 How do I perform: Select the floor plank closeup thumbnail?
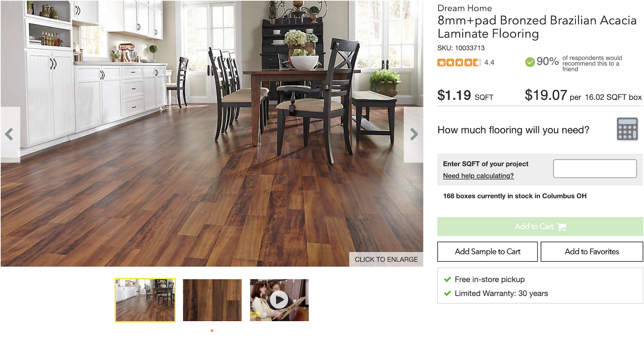(212, 300)
